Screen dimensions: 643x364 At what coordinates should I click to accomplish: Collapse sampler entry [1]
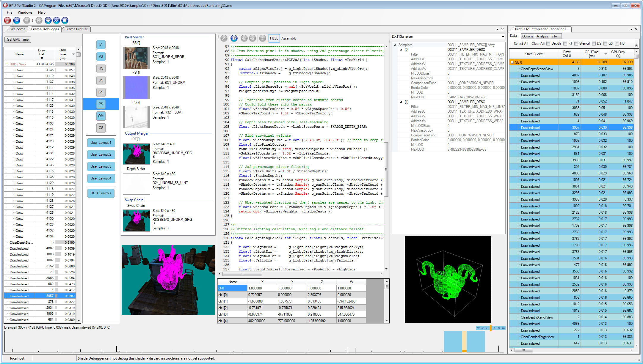click(401, 102)
